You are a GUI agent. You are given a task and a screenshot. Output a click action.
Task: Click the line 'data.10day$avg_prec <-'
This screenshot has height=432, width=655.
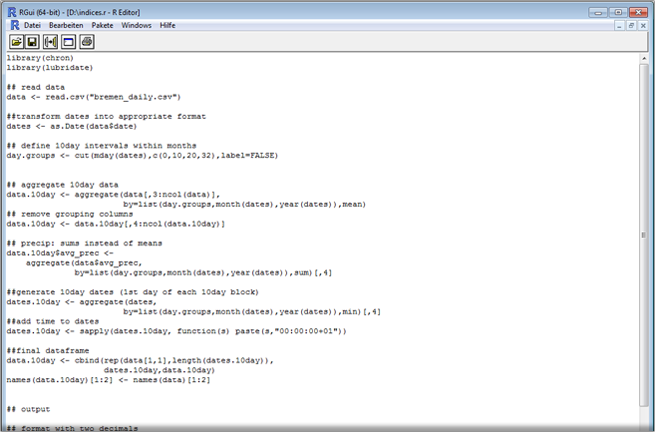click(60, 253)
